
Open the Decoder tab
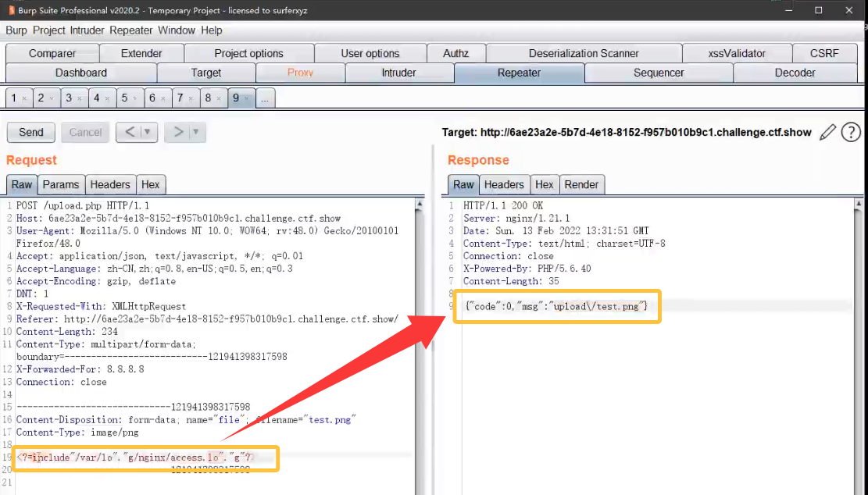click(795, 73)
